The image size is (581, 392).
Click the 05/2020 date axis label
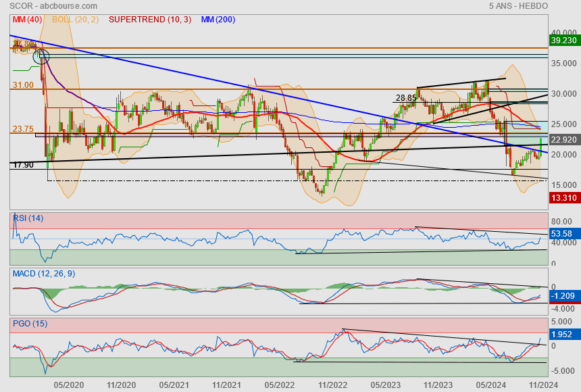coord(69,385)
